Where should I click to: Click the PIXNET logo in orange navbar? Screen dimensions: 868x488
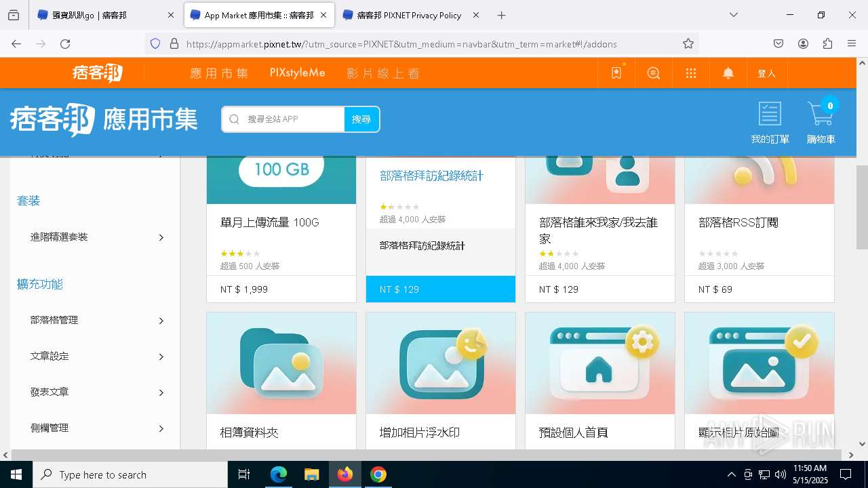tap(98, 73)
